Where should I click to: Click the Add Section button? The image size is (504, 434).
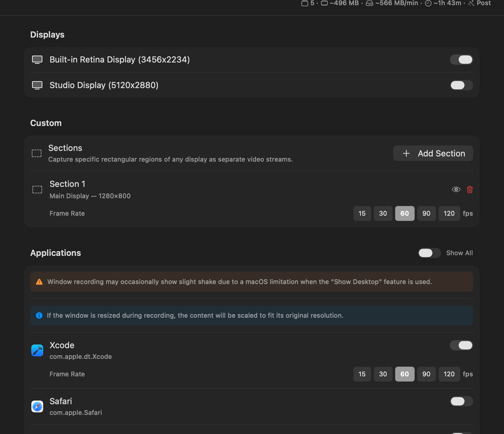(433, 153)
